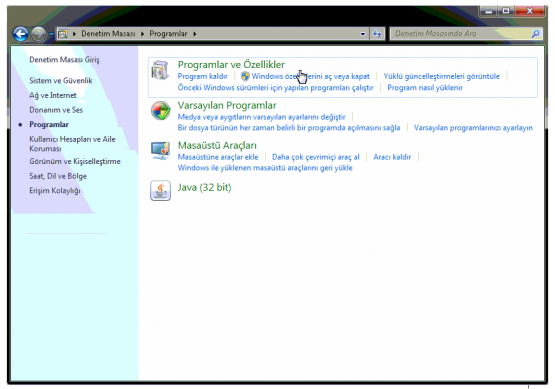Select the Denetim Masası breadcrumb
This screenshot has height=389, width=555.
pos(108,34)
